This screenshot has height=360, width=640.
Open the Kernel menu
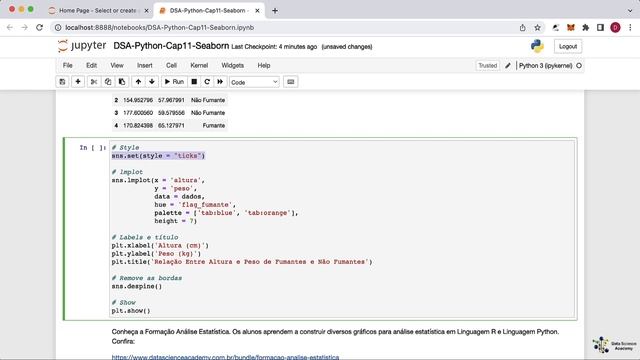pos(199,65)
